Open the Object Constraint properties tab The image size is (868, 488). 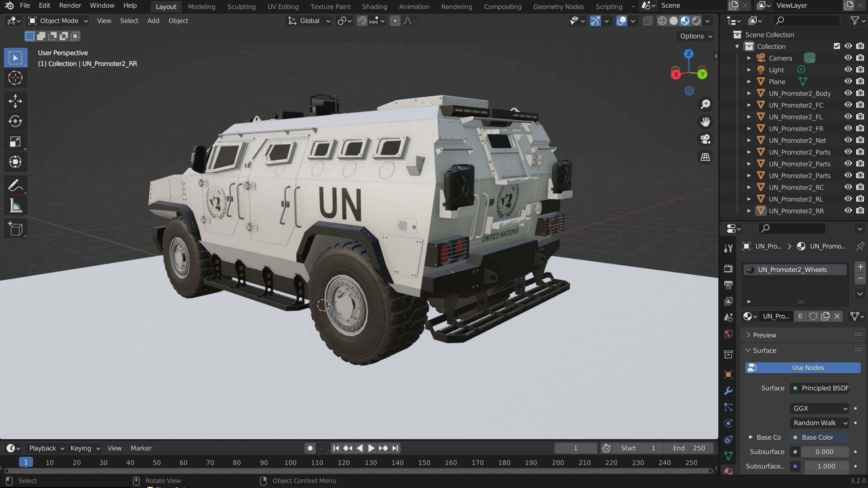(728, 440)
